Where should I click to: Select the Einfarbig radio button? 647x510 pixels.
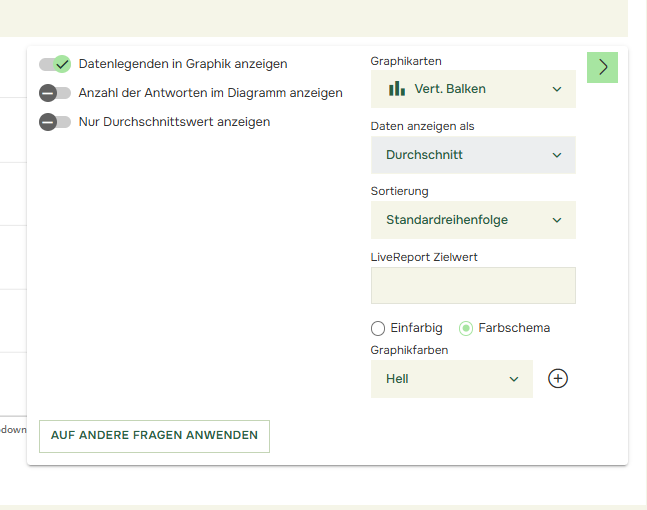[378, 328]
